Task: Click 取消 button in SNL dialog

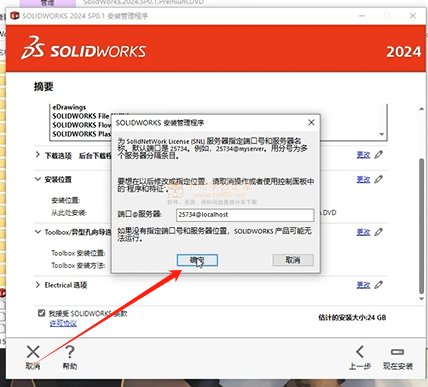Action: [x=293, y=260]
